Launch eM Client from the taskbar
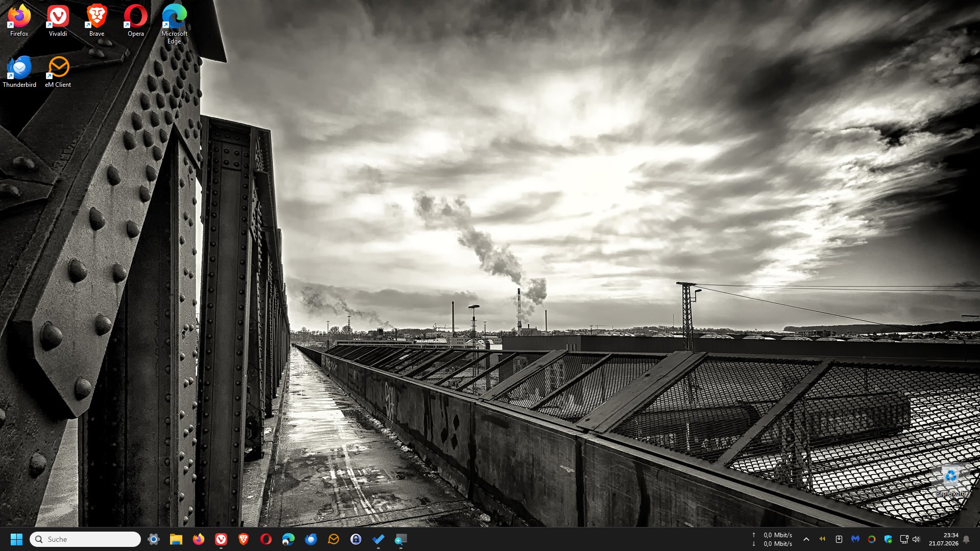This screenshot has height=551, width=980. (x=333, y=539)
